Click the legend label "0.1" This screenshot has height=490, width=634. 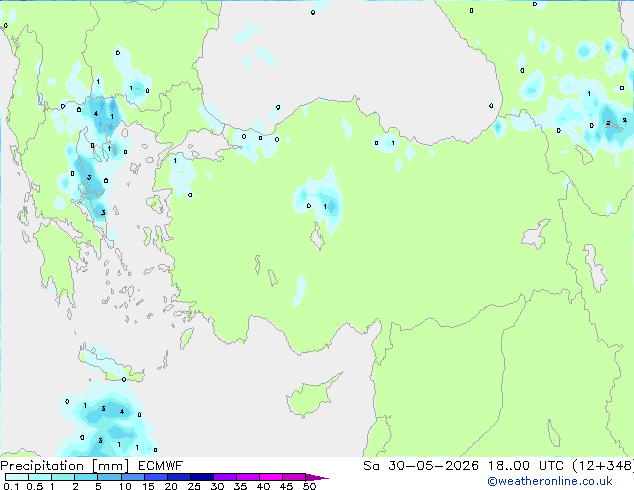tap(11, 486)
